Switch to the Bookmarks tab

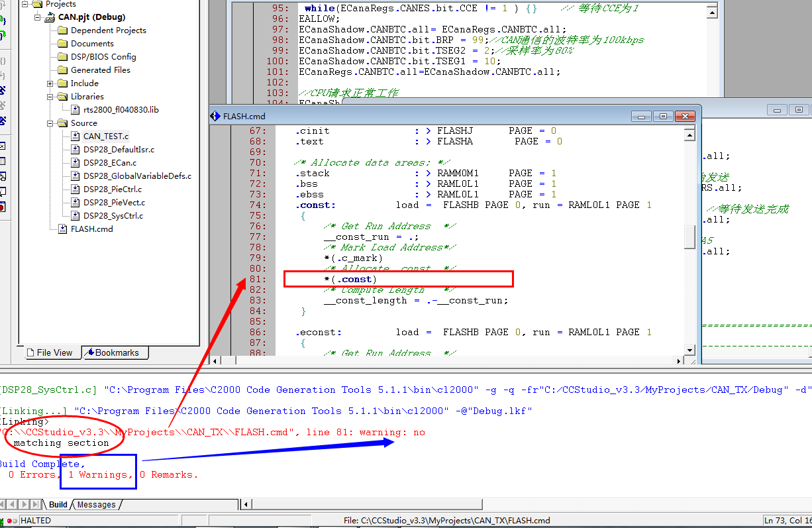click(114, 353)
